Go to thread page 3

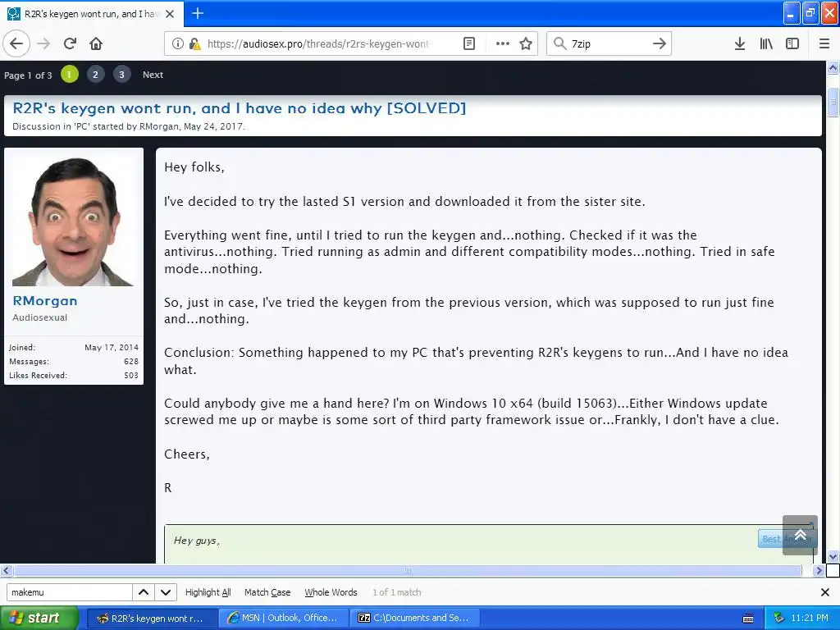[121, 75]
